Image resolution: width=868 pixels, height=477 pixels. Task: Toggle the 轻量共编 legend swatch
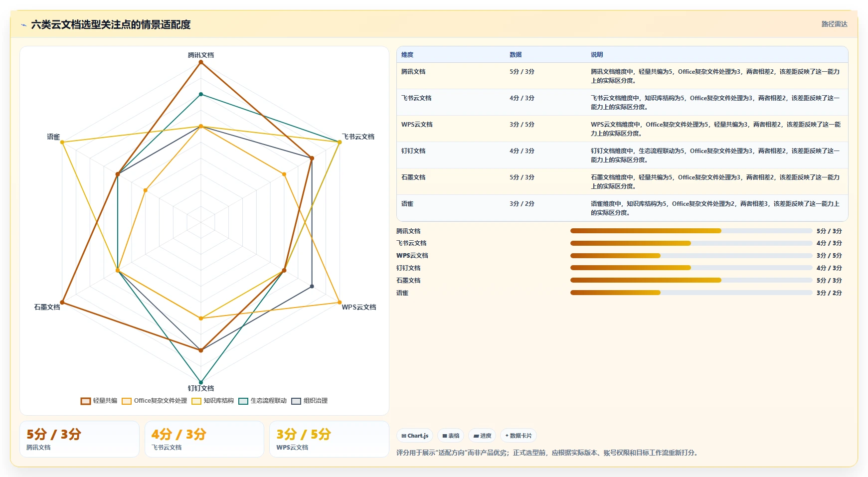(x=86, y=401)
